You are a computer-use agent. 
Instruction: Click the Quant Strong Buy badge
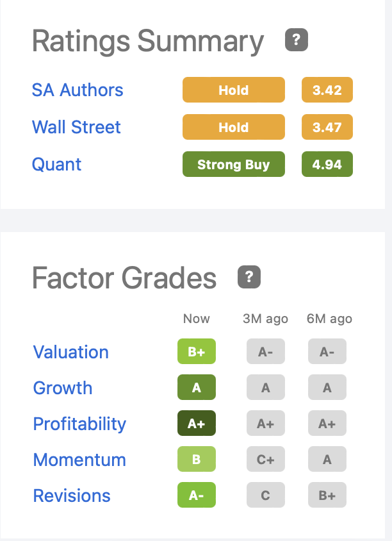coord(234,165)
